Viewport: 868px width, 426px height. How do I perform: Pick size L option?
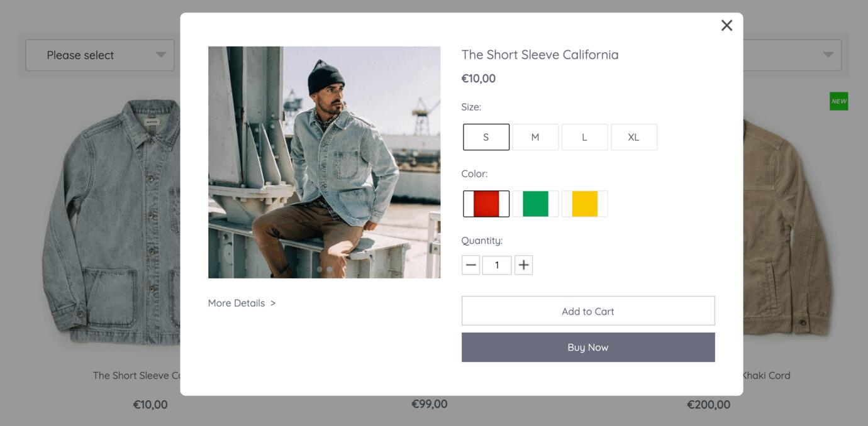(584, 137)
